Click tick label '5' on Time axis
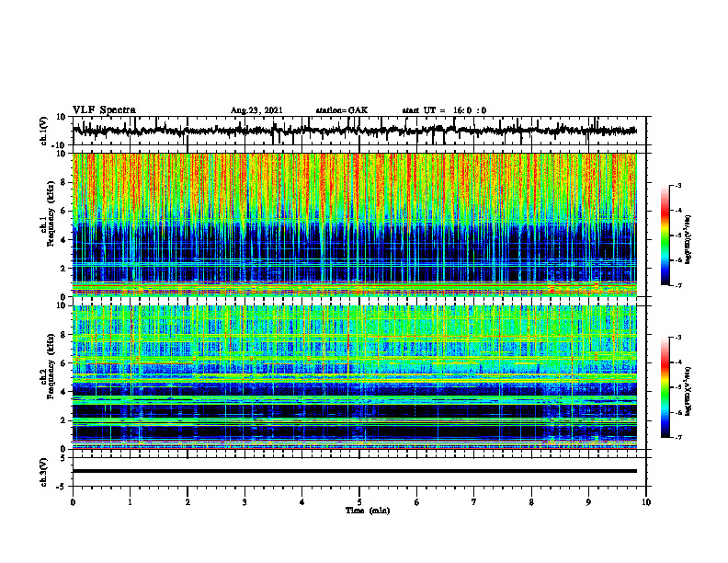Screen dimensions: 728x563 (x=359, y=502)
